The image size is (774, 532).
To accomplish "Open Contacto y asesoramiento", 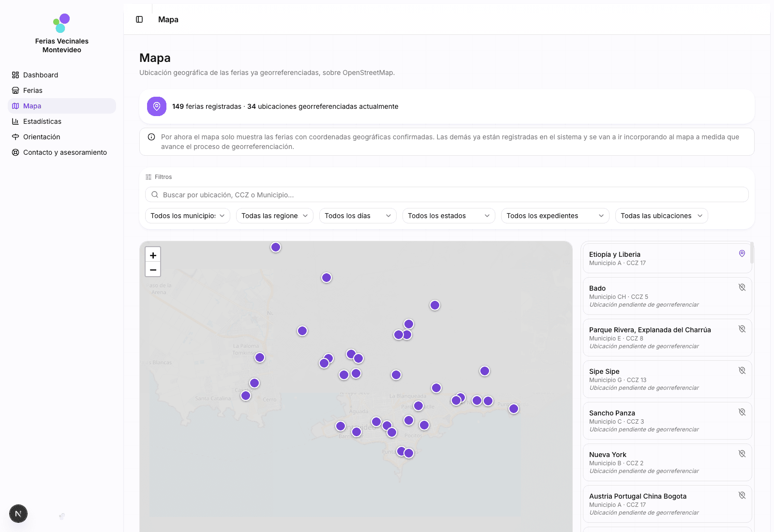I will point(62,152).
